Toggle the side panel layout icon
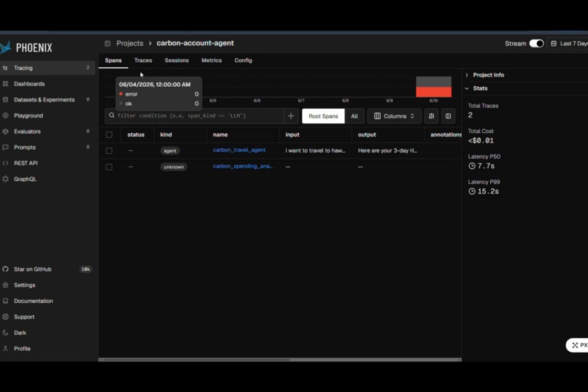588x392 pixels. pyautogui.click(x=448, y=116)
